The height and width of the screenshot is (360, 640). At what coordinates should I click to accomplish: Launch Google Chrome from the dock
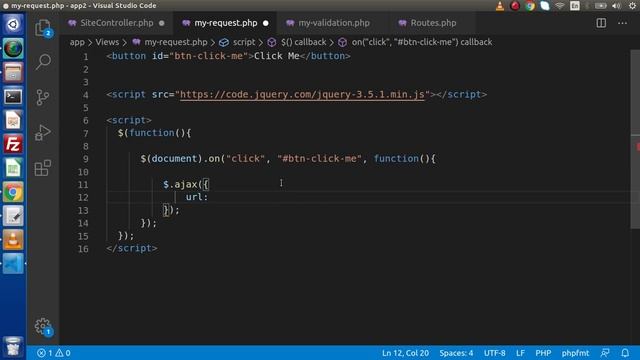click(13, 192)
